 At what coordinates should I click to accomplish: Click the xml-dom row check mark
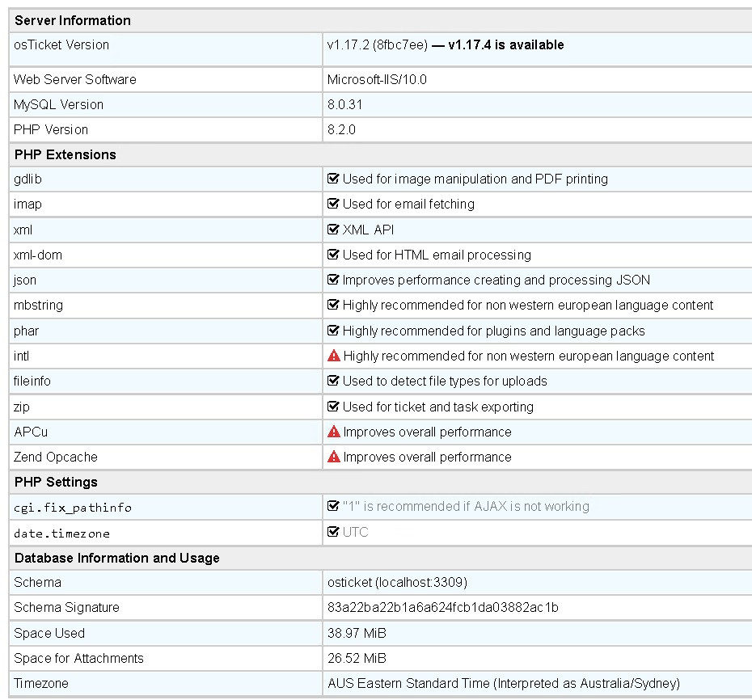(333, 255)
